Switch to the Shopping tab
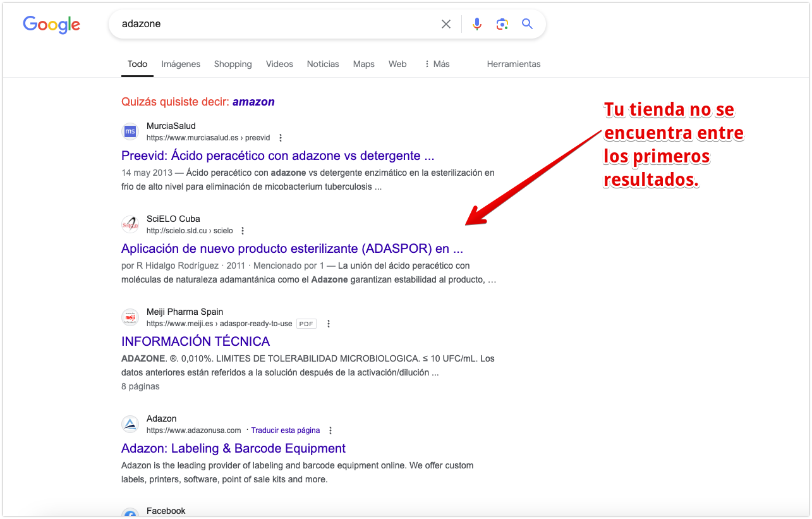The height and width of the screenshot is (519, 812). click(233, 64)
